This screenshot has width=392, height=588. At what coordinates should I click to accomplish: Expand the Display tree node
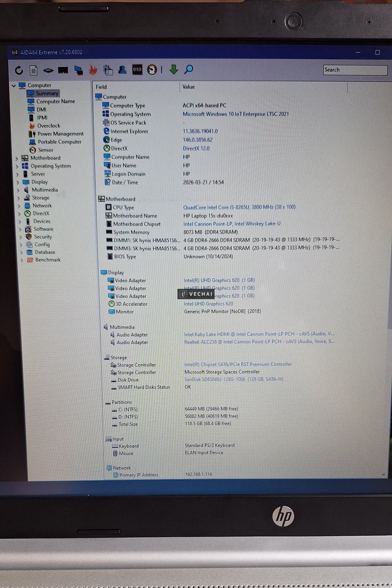point(18,182)
